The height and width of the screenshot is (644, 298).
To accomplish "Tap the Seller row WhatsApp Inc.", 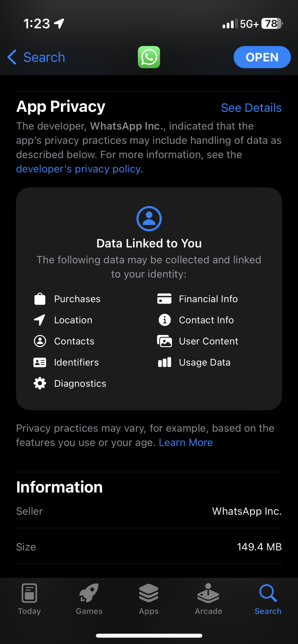I will (149, 511).
